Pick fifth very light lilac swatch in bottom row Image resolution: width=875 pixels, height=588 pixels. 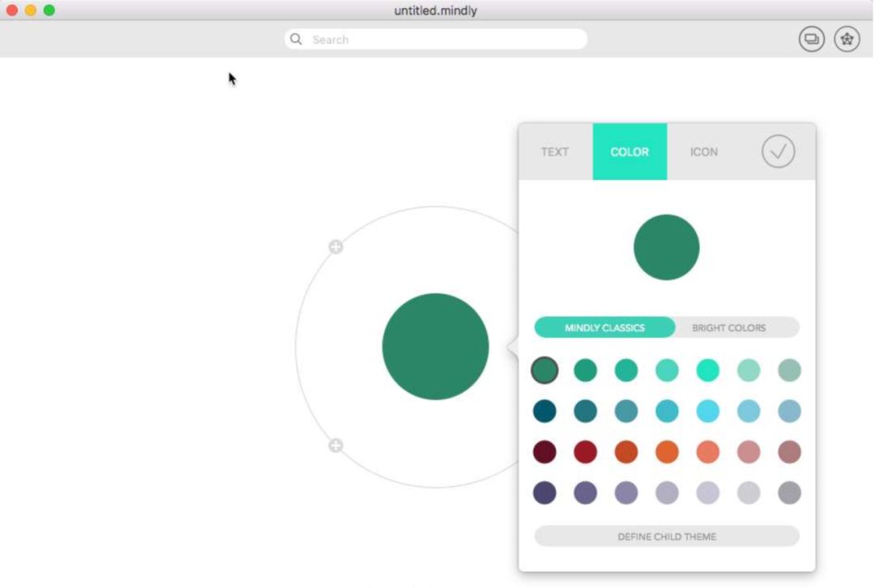click(x=707, y=492)
